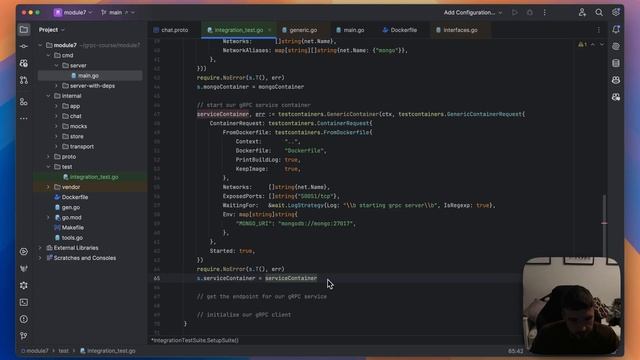The height and width of the screenshot is (360, 640).
Task: Click the SetupSuite breadcrumb below editor
Action: pos(195,340)
